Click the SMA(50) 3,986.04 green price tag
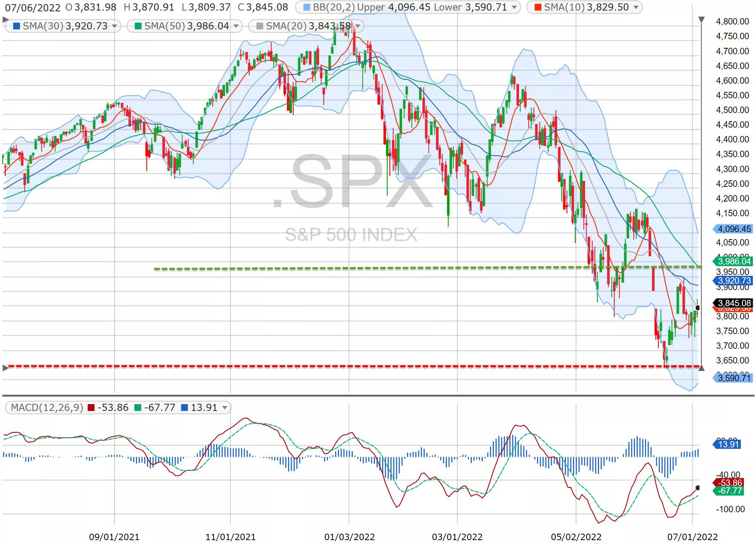756x545 pixels. tap(733, 261)
